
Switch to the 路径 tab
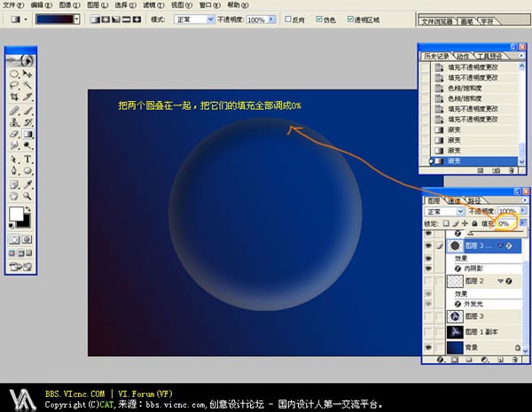tap(474, 200)
